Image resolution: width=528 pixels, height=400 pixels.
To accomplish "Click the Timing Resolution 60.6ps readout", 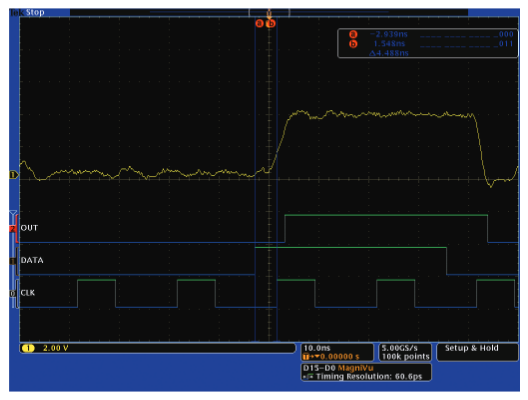I will tap(368, 376).
